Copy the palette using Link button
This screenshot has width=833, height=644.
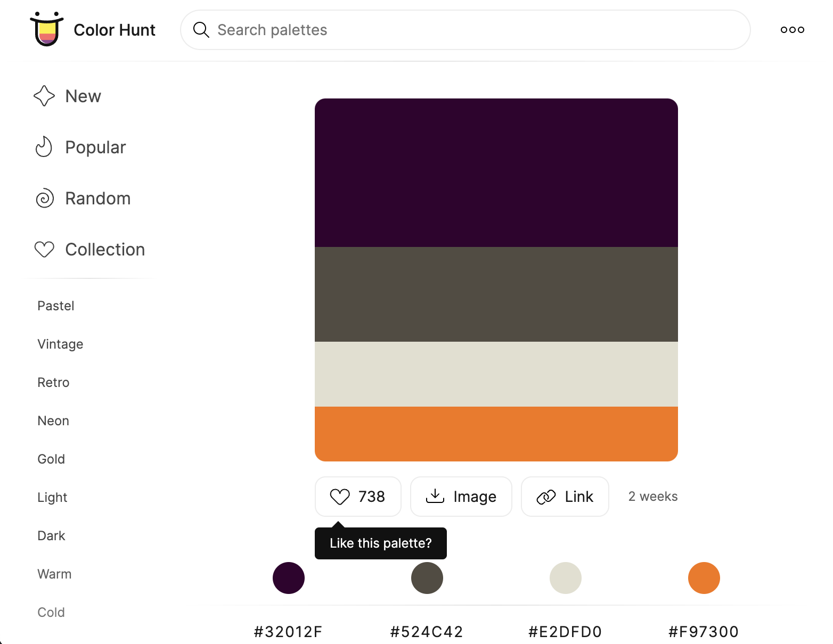pos(565,497)
